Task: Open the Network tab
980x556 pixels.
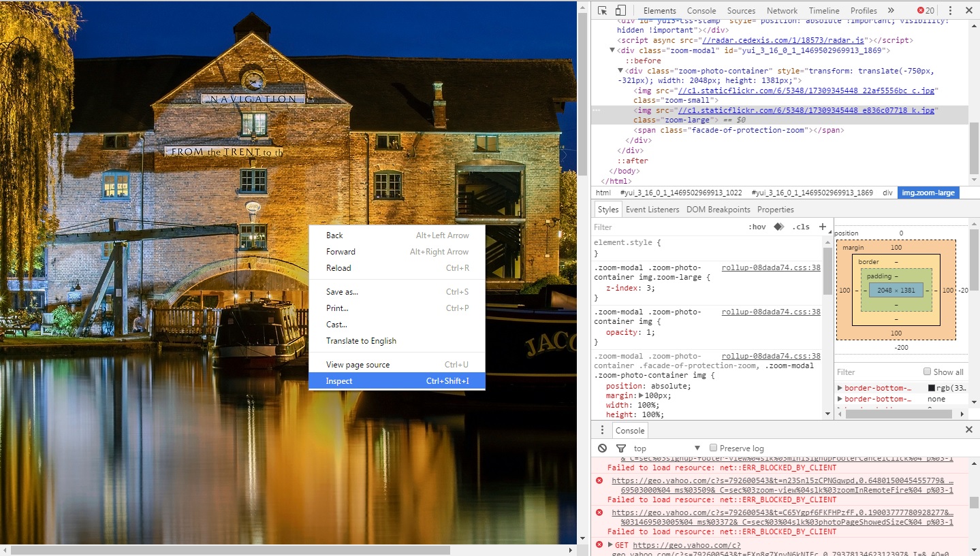Action: tap(782, 10)
